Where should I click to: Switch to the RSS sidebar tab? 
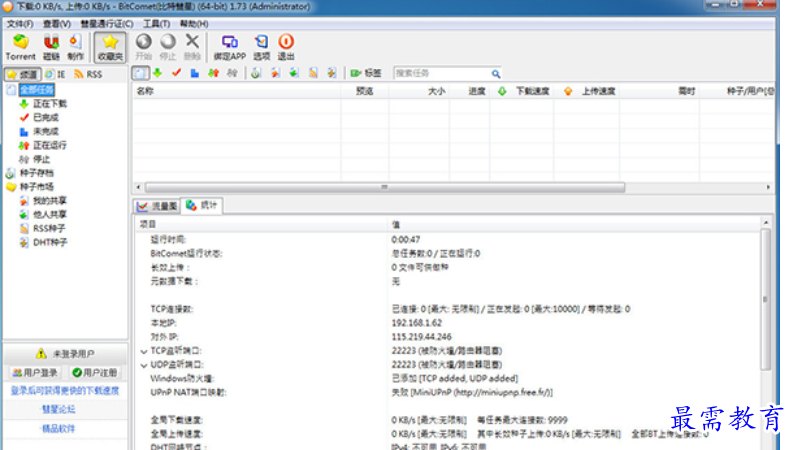point(88,74)
